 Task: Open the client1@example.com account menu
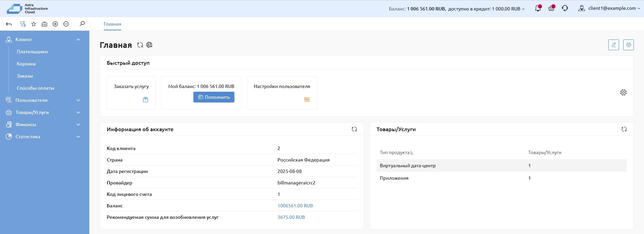609,8
